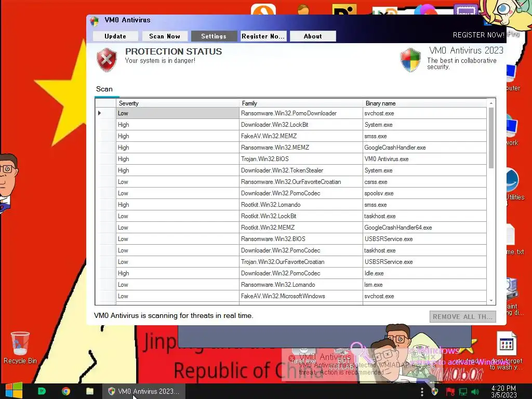Launch Google Chrome from the taskbar
Screen dimensions: 532x399
(66, 391)
